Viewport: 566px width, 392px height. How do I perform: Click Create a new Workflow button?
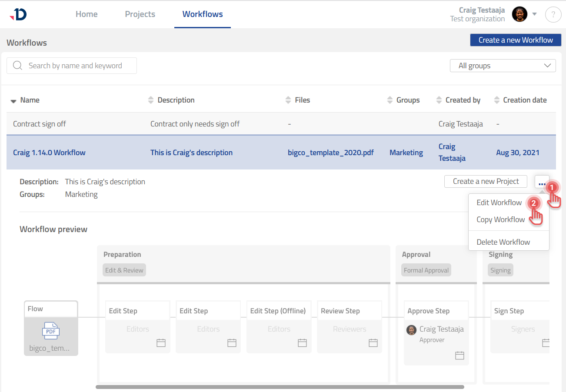tap(516, 40)
